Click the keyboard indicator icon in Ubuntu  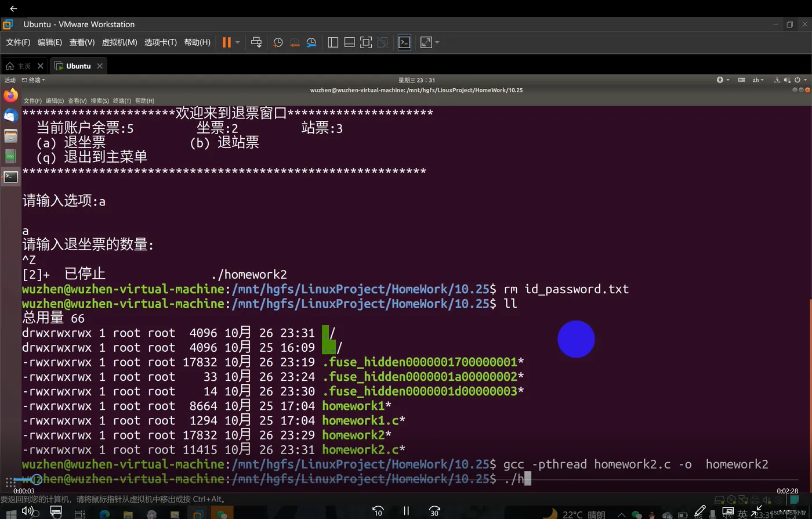click(741, 80)
